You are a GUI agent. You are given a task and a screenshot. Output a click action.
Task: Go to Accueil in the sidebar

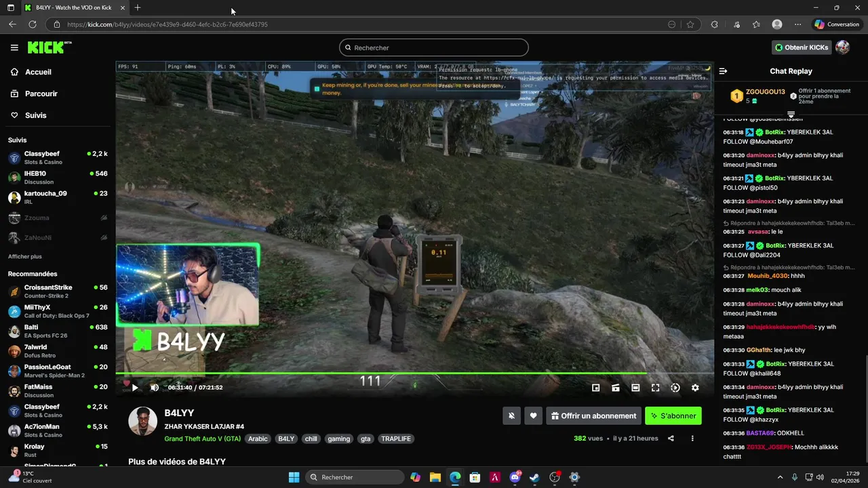(x=38, y=72)
